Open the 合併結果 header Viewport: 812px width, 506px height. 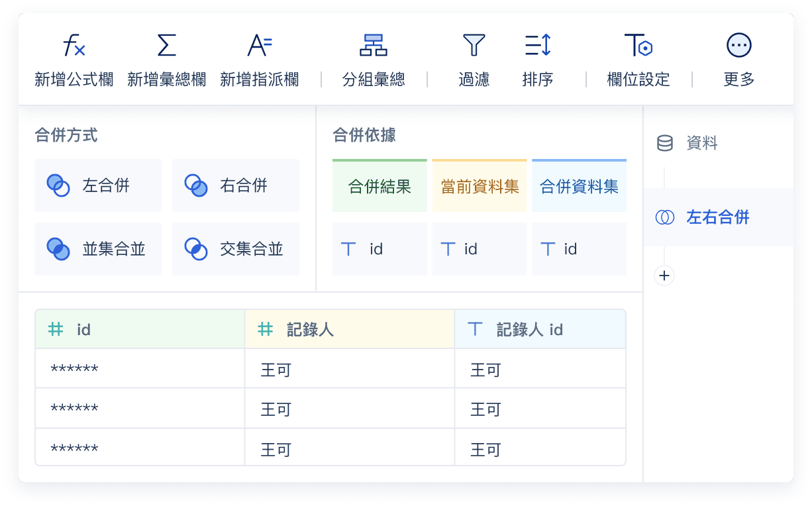click(380, 186)
